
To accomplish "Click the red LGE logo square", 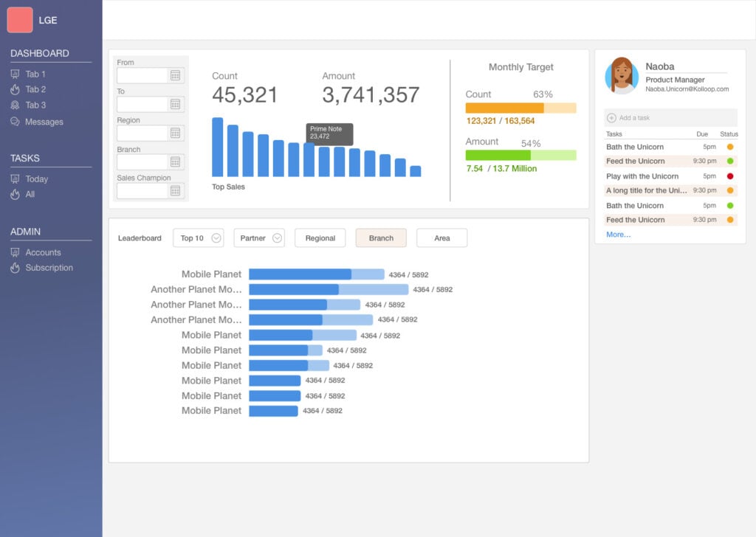I will (x=20, y=20).
